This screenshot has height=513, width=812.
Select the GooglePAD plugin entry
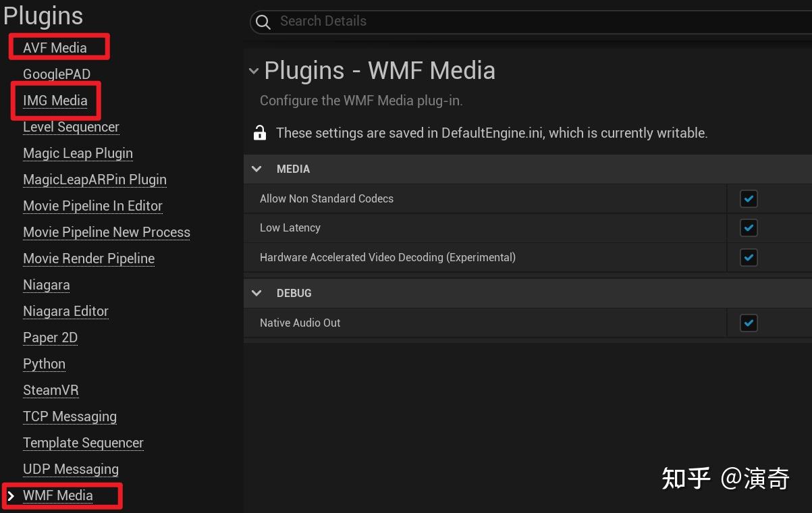coord(57,74)
